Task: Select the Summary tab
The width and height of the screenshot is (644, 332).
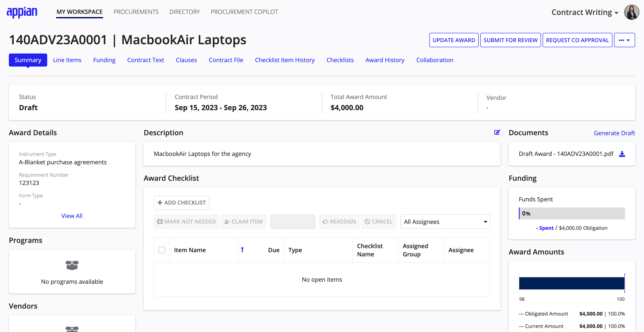Action: [x=28, y=60]
